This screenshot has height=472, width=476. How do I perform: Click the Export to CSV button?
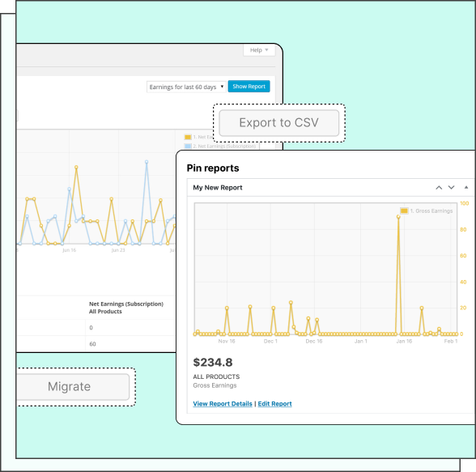click(279, 122)
